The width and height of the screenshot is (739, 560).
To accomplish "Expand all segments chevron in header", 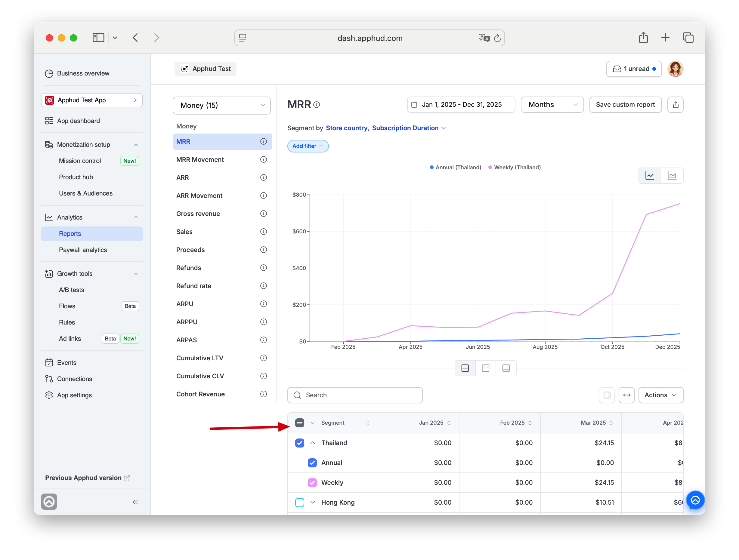I will [312, 423].
